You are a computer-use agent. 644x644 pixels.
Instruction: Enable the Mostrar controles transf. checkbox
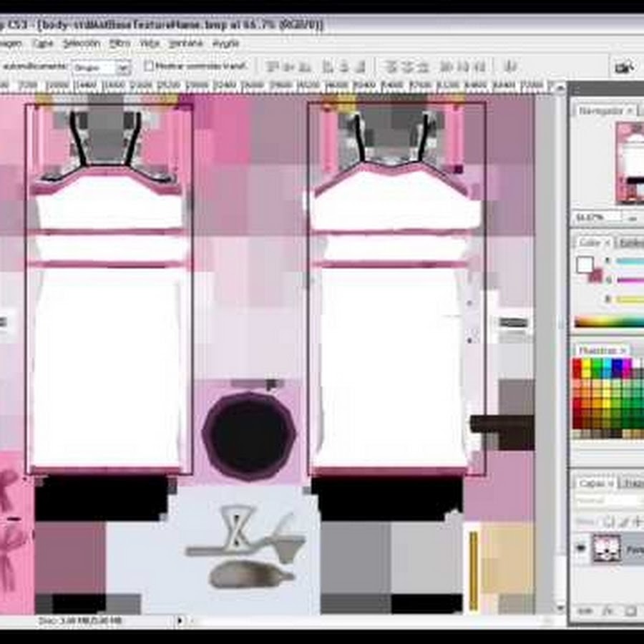coord(149,66)
